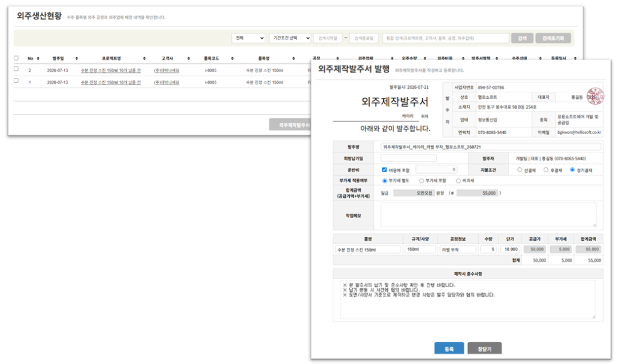Sort by 발주일 column sort arrows
This screenshot has height=364, width=617.
pyautogui.click(x=77, y=58)
